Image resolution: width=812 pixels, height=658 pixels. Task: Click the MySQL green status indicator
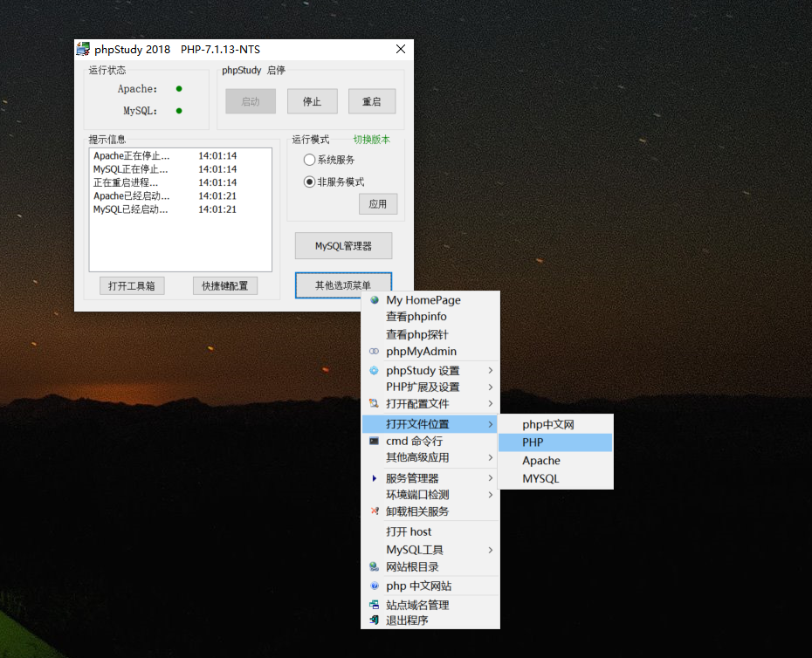coord(179,111)
